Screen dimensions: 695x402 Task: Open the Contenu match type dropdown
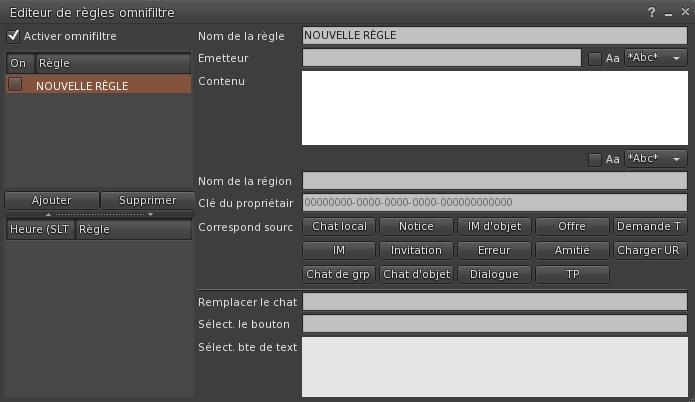655,159
